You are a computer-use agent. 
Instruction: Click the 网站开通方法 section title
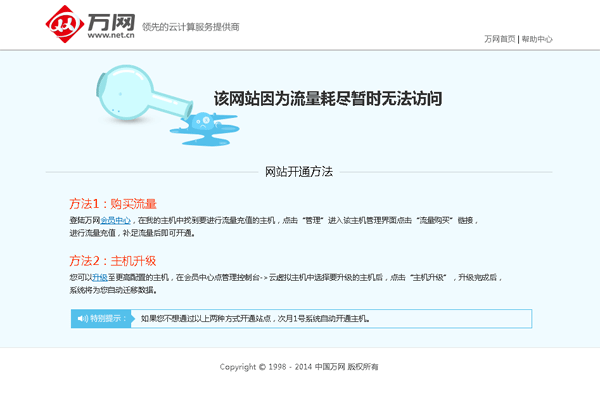click(299, 172)
